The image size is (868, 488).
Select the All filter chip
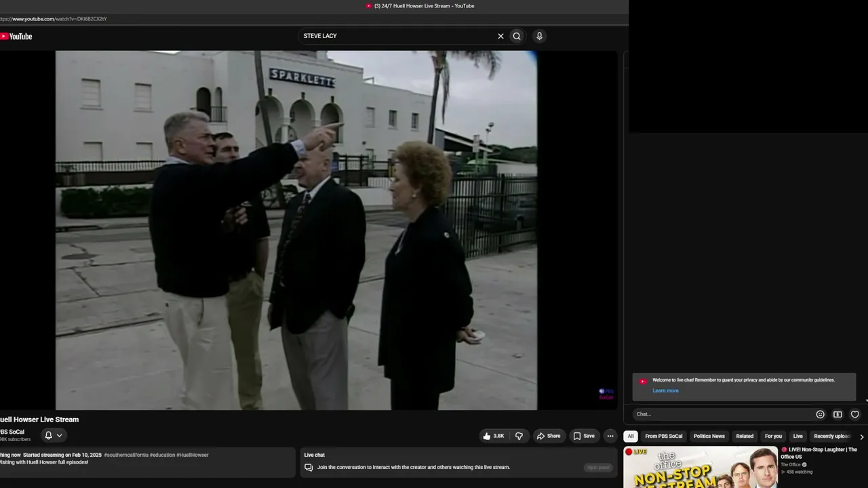[631, 436]
